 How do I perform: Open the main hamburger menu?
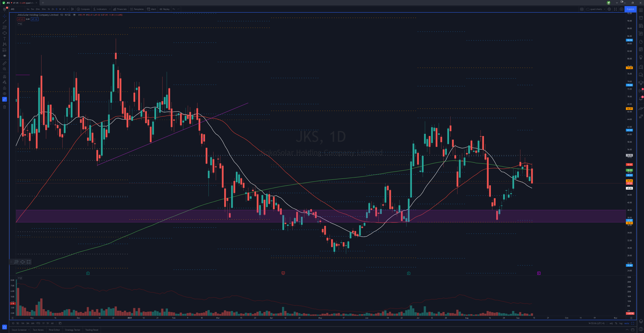(x=4, y=9)
